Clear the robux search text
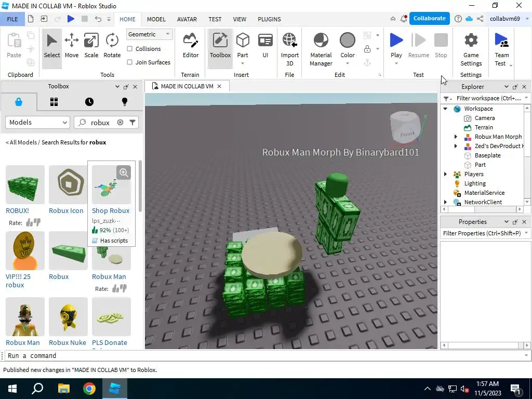Viewport: 532px width, 399px height. pyautogui.click(x=120, y=123)
